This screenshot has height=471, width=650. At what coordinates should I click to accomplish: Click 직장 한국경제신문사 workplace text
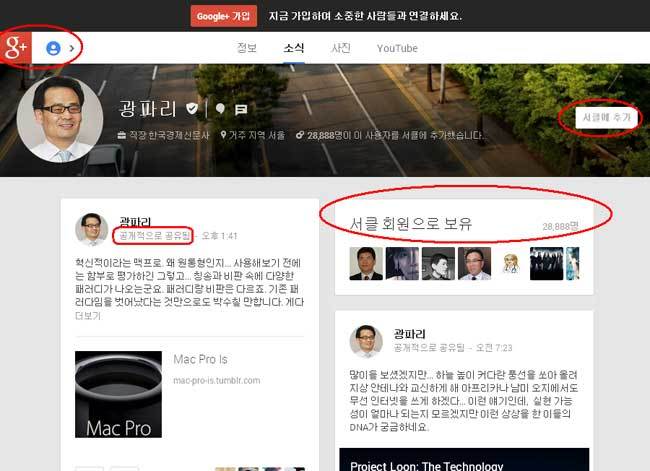[169, 135]
